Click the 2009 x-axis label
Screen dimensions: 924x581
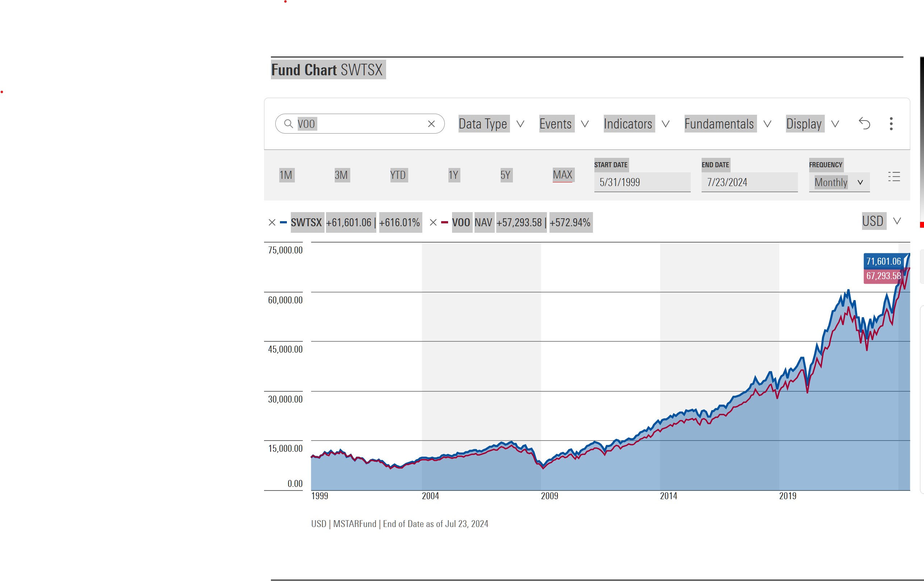pyautogui.click(x=549, y=496)
